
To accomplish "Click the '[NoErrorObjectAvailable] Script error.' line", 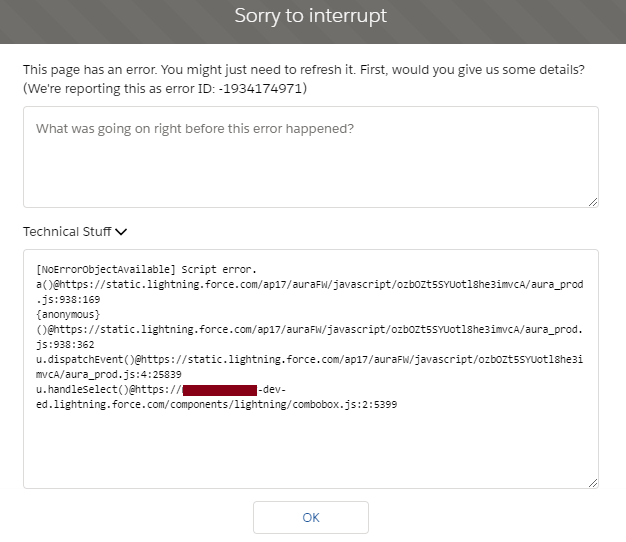I will (147, 269).
